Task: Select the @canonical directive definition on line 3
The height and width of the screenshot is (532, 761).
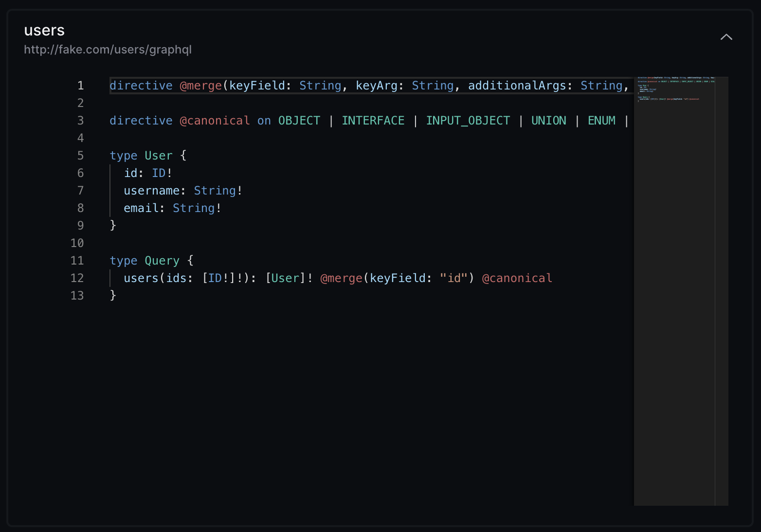Action: [216, 120]
